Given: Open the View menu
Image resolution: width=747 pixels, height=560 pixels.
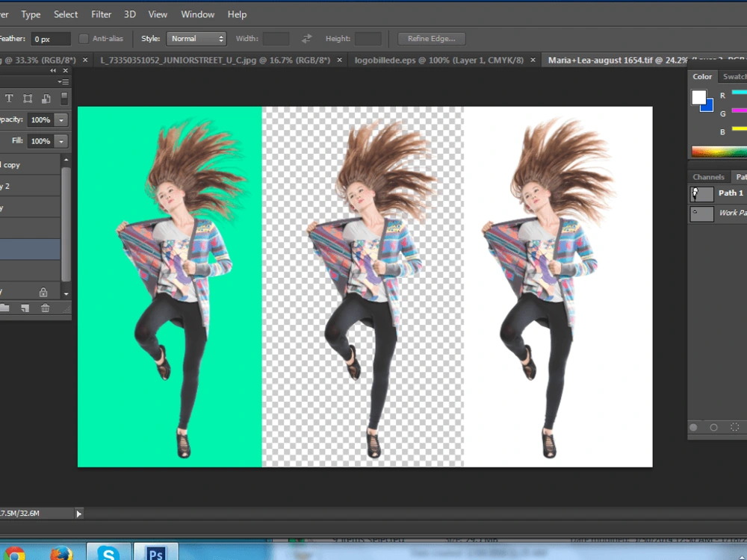Looking at the screenshot, I should 158,14.
